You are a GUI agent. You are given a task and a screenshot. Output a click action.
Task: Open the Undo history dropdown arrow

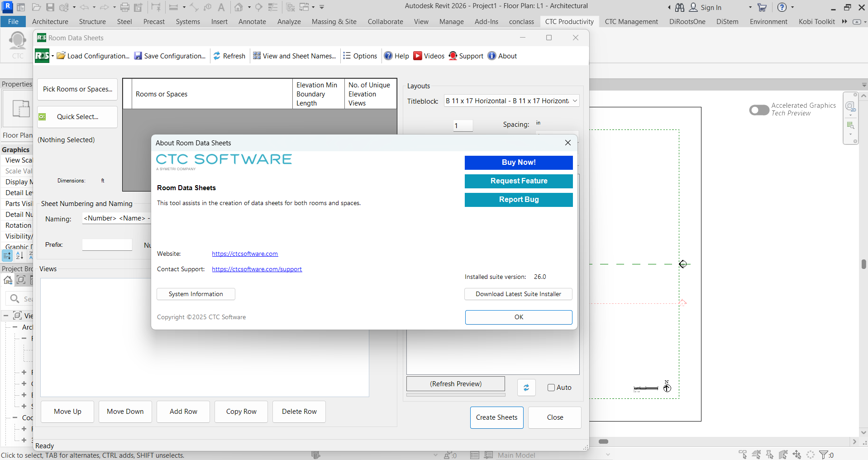tap(94, 7)
